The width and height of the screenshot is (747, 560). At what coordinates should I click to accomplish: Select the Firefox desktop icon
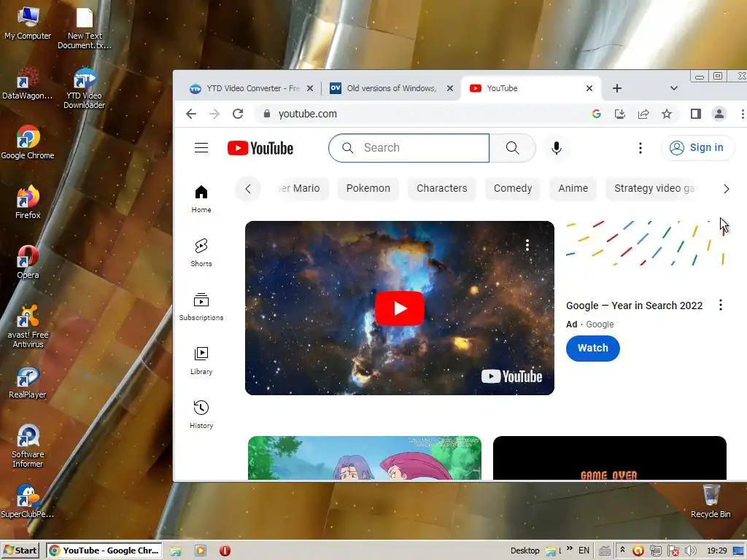pos(28,202)
